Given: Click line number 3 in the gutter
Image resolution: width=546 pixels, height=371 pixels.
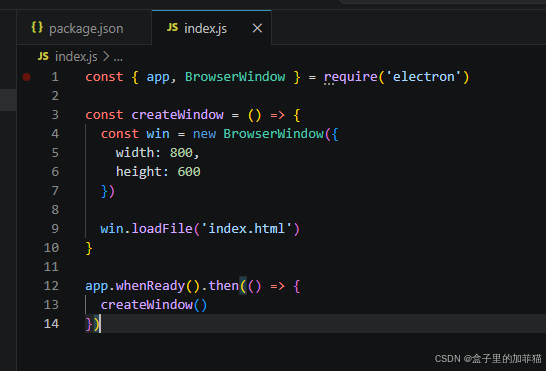Looking at the screenshot, I should 55,115.
